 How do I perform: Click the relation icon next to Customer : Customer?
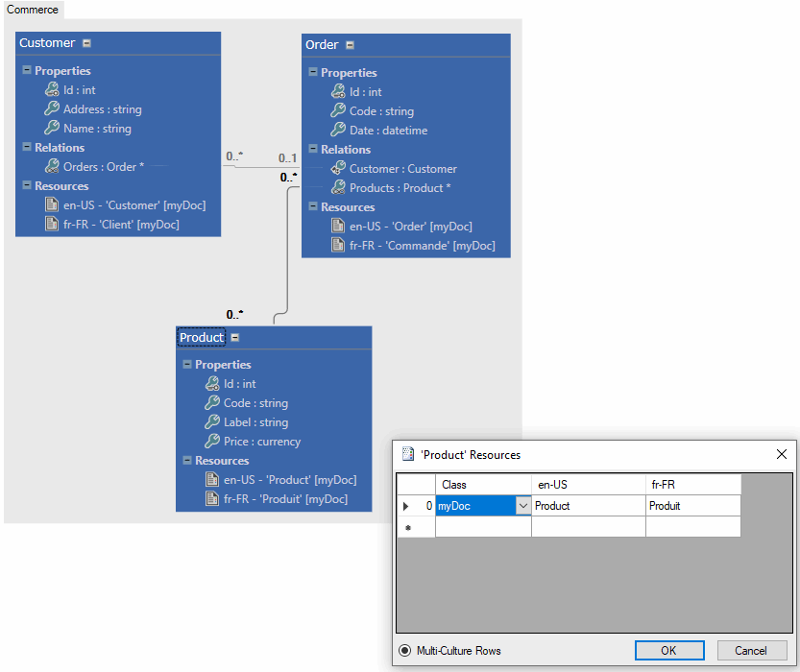point(338,168)
